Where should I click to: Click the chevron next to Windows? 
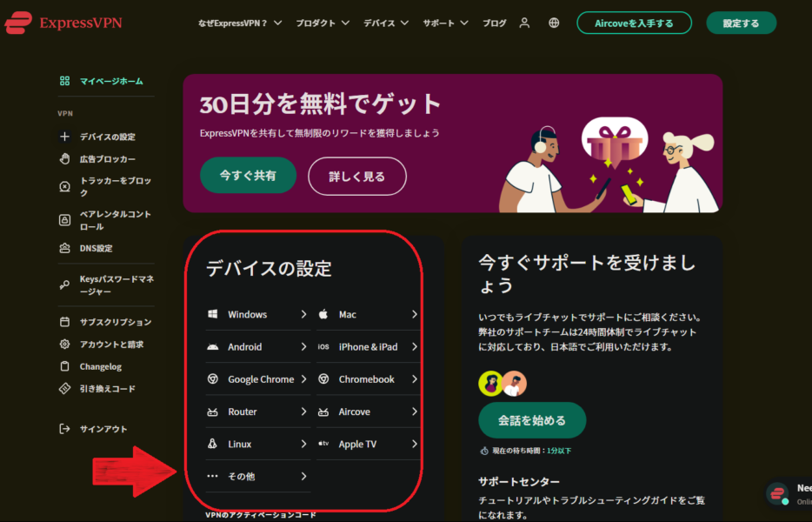pos(303,314)
